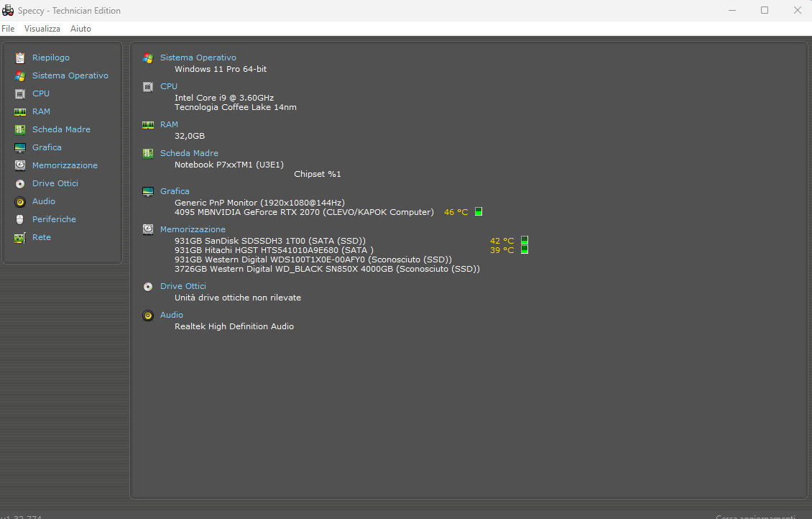This screenshot has width=812, height=519.
Task: Click the Audio speaker icon in sidebar
Action: pyautogui.click(x=19, y=201)
